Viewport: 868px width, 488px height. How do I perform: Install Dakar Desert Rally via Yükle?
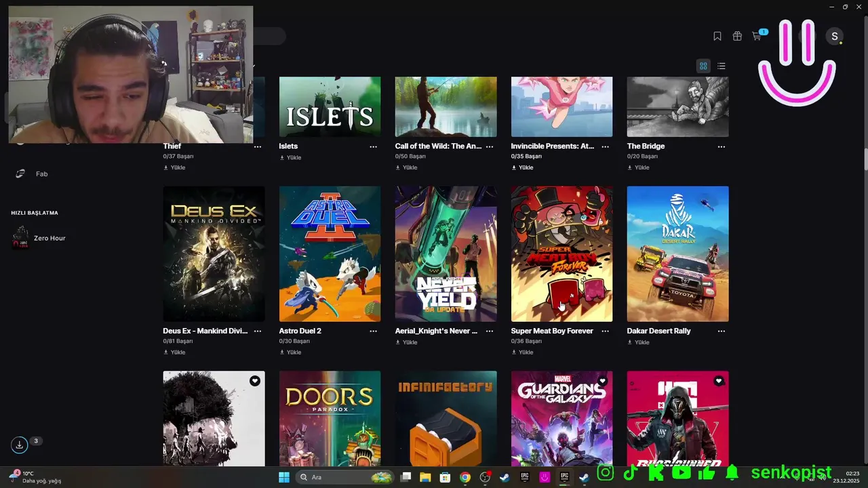[639, 343]
